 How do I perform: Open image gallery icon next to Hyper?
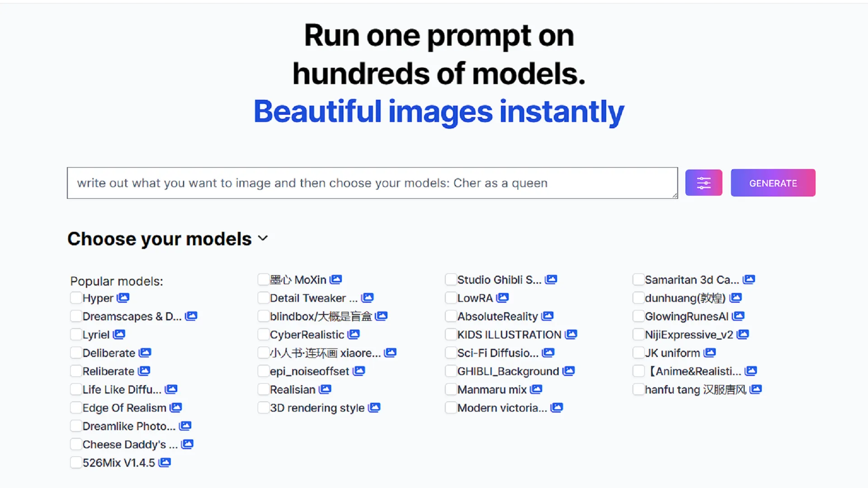123,298
